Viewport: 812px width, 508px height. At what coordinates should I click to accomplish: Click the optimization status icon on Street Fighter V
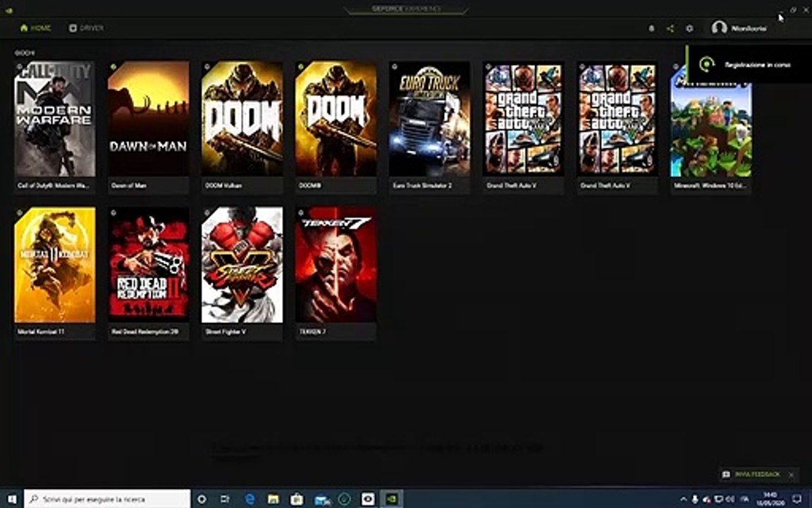tap(207, 212)
